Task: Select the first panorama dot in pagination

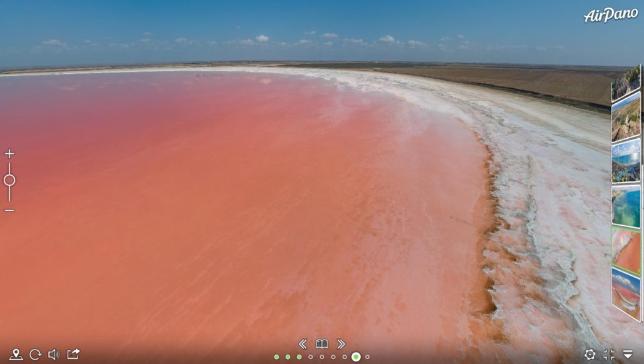Action: click(276, 357)
